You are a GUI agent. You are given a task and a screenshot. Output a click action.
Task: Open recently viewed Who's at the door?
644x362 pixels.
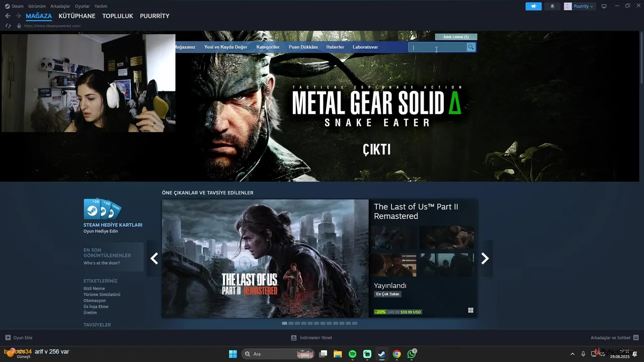coord(102,263)
